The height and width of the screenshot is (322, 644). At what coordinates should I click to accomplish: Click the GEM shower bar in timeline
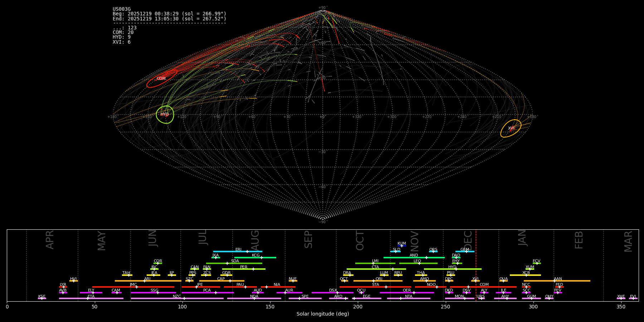(x=464, y=252)
